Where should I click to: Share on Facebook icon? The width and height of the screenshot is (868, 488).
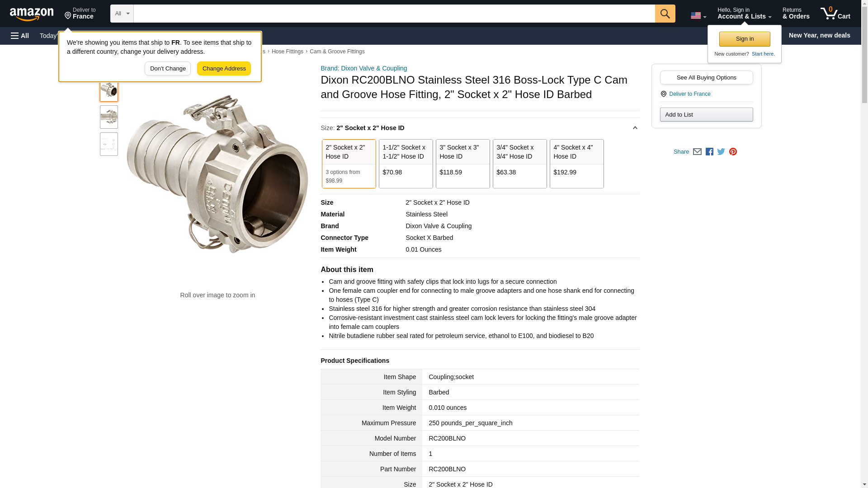click(709, 152)
